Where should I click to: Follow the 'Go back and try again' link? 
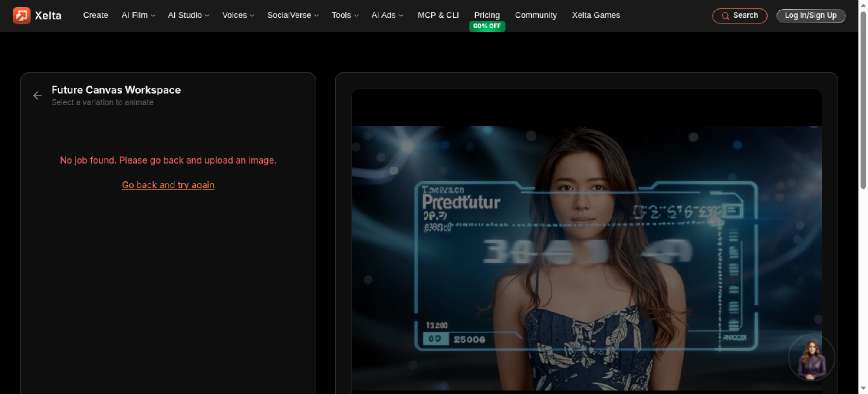pos(168,185)
